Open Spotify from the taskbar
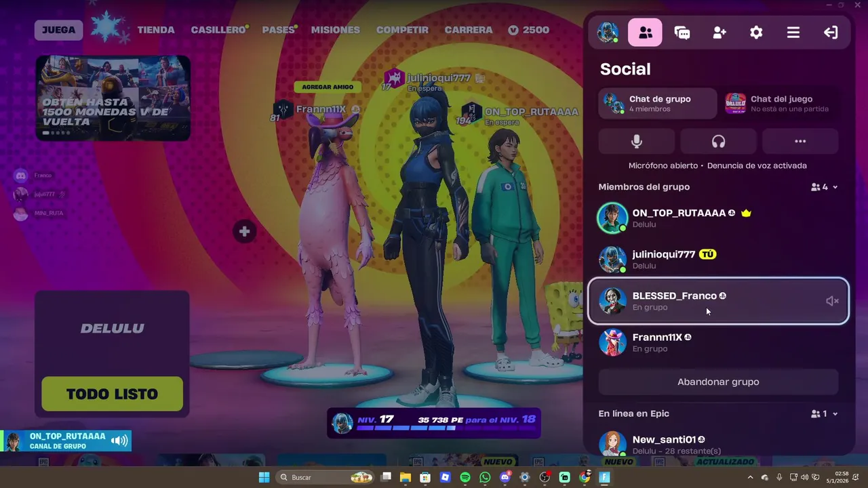Viewport: 868px width, 488px height. pyautogui.click(x=465, y=477)
